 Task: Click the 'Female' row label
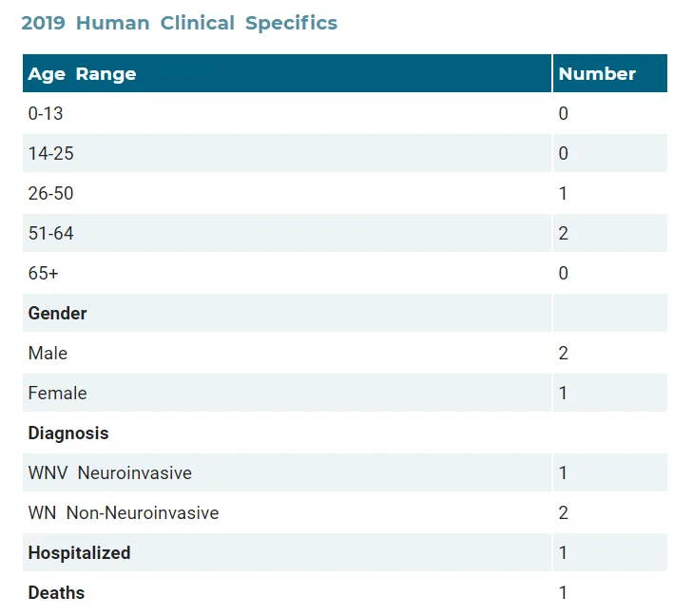tap(57, 393)
